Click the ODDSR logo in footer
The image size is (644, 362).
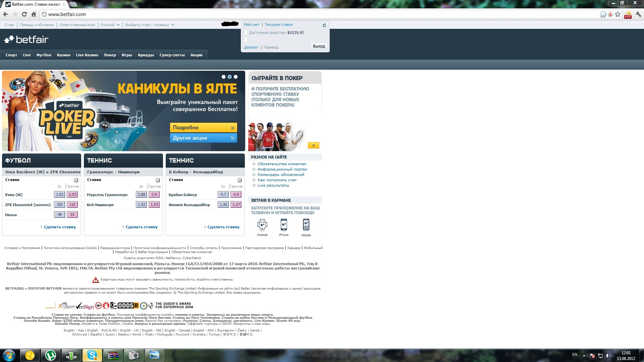(x=128, y=306)
